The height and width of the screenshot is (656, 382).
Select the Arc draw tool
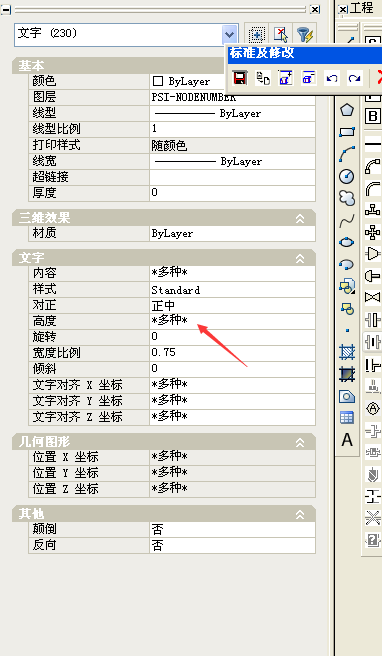(x=347, y=154)
